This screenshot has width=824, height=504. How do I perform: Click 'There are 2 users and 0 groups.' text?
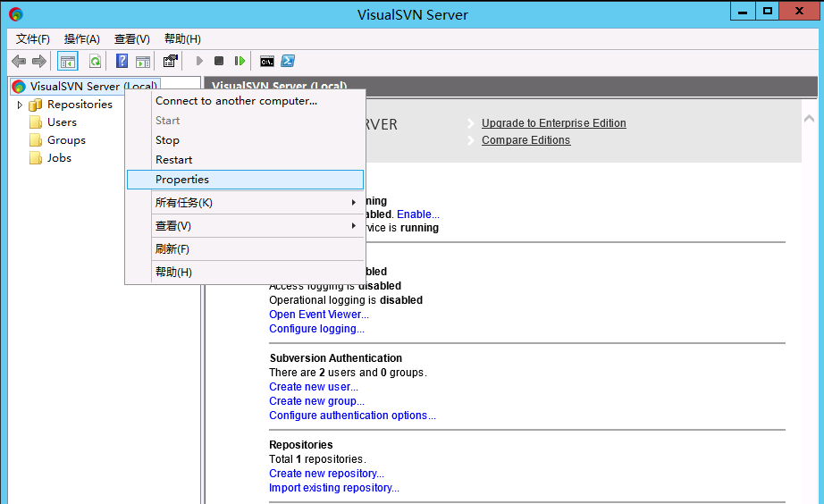348,372
